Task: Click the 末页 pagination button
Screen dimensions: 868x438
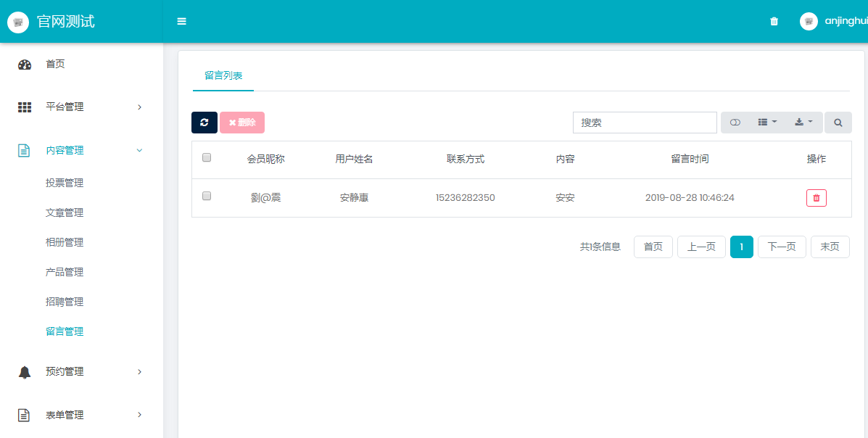Action: point(830,247)
